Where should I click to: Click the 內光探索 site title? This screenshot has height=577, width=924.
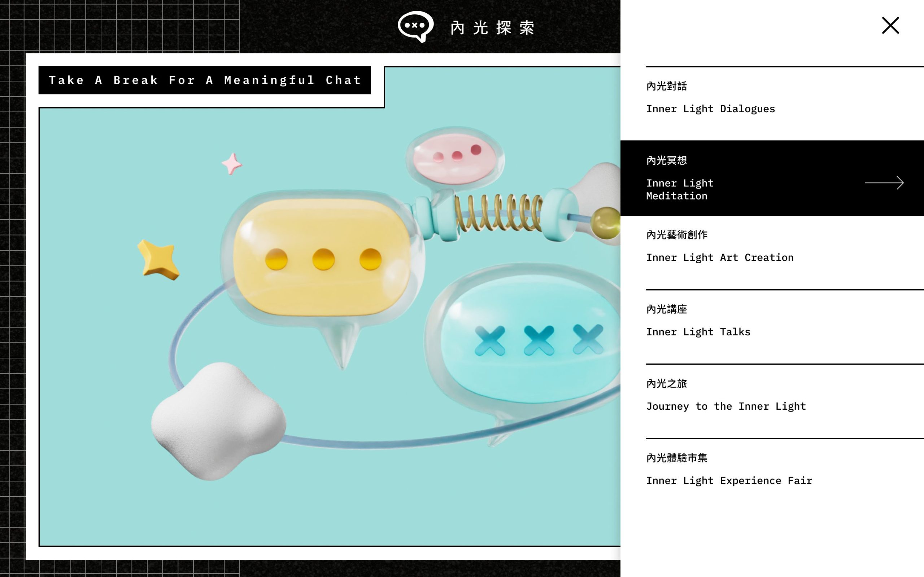pos(493,27)
